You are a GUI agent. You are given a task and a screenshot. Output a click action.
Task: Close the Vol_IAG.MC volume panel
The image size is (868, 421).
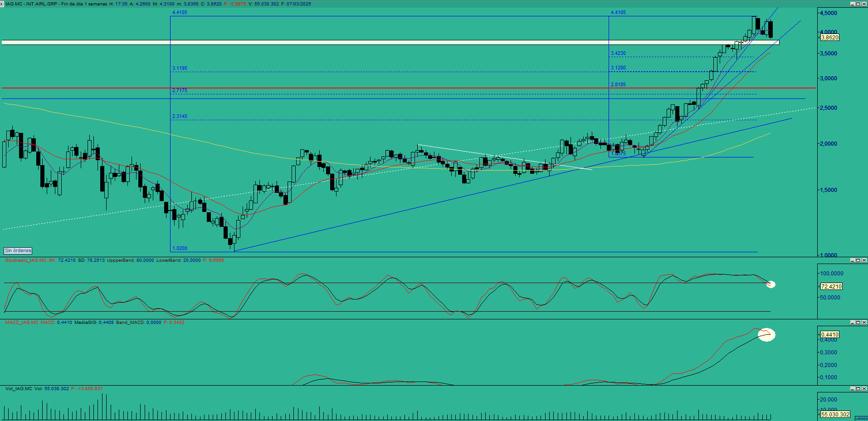click(864, 389)
